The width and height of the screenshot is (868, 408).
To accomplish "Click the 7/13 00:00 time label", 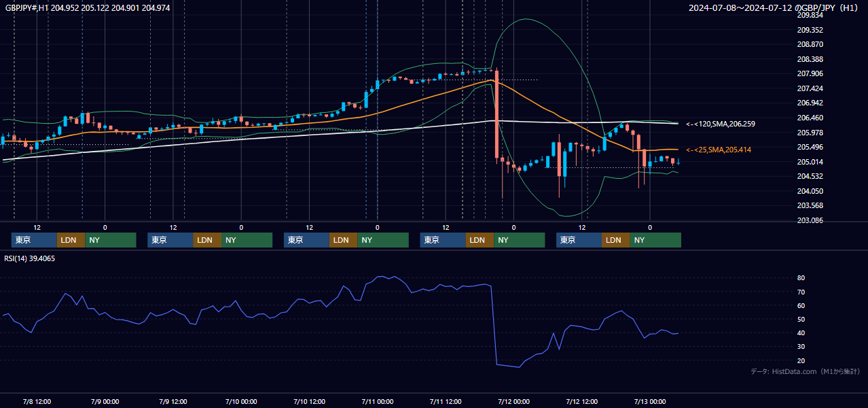I will 650,401.
